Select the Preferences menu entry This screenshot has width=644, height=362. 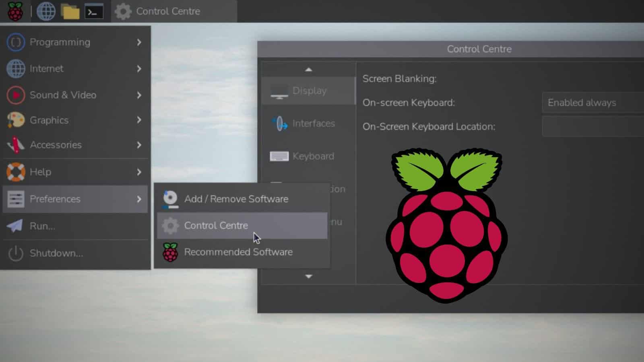click(75, 199)
